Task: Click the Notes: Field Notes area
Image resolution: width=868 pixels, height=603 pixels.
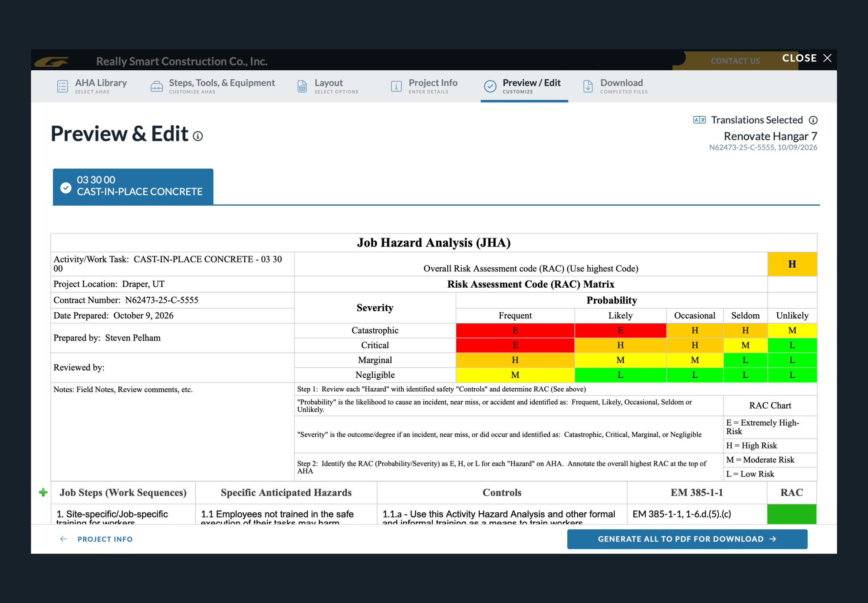Action: point(173,431)
